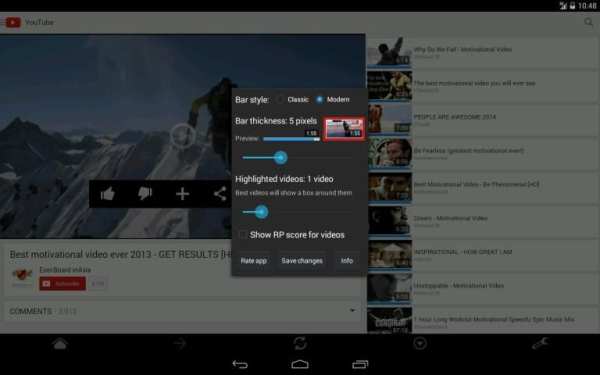Open the YouTube logo in the header
This screenshot has height=375, width=600.
tap(13, 22)
